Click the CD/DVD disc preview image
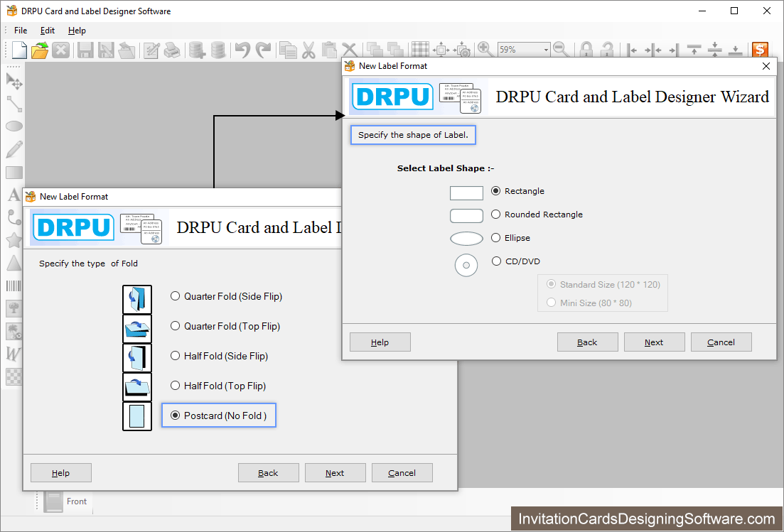784x532 pixels. 466,265
